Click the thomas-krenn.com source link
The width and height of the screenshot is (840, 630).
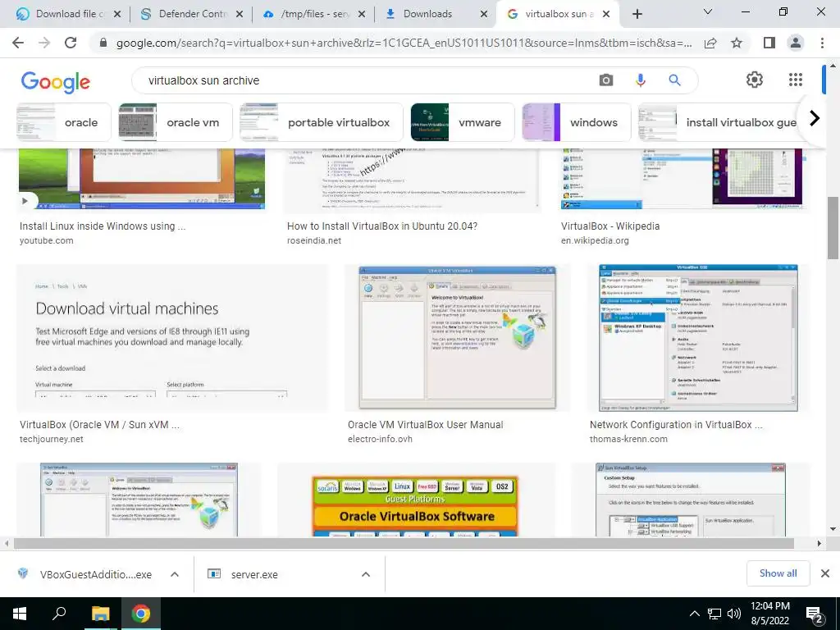[x=628, y=439]
